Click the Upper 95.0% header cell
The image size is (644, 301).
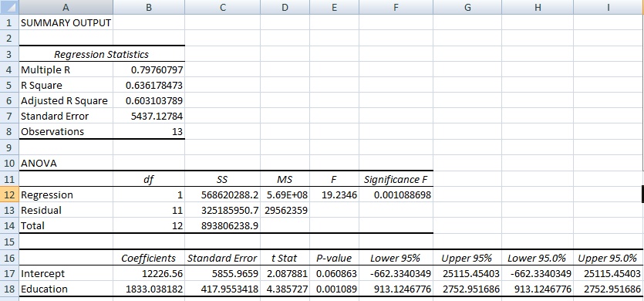609,258
